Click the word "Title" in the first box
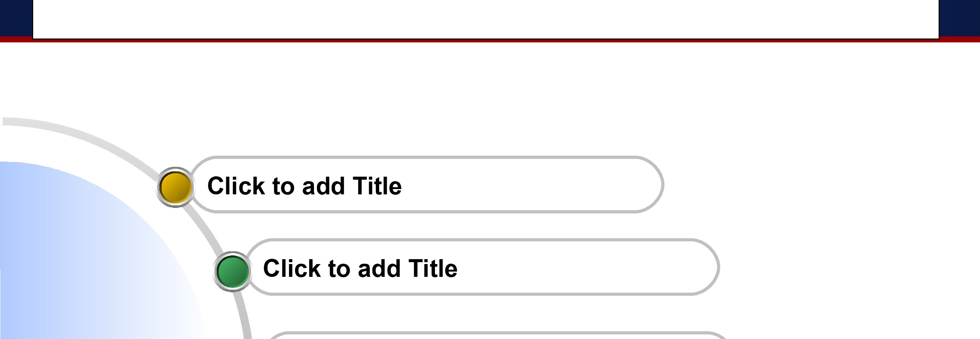This screenshot has height=339, width=980. (377, 186)
